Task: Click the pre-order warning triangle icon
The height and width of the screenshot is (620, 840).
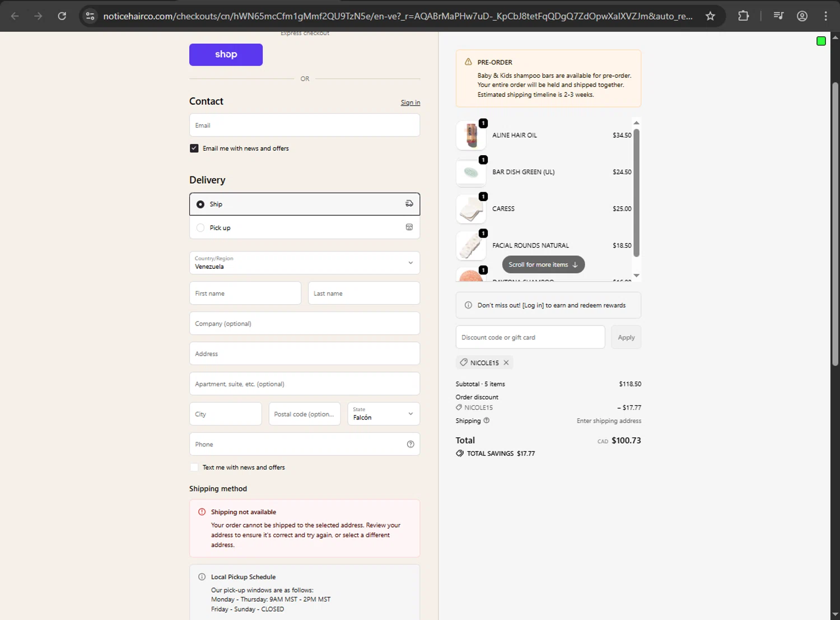Action: tap(468, 62)
